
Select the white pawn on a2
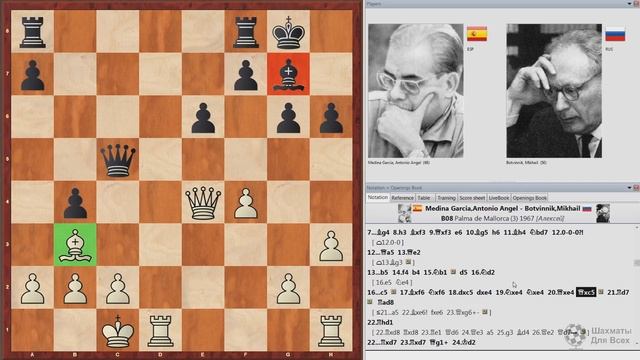point(32,288)
